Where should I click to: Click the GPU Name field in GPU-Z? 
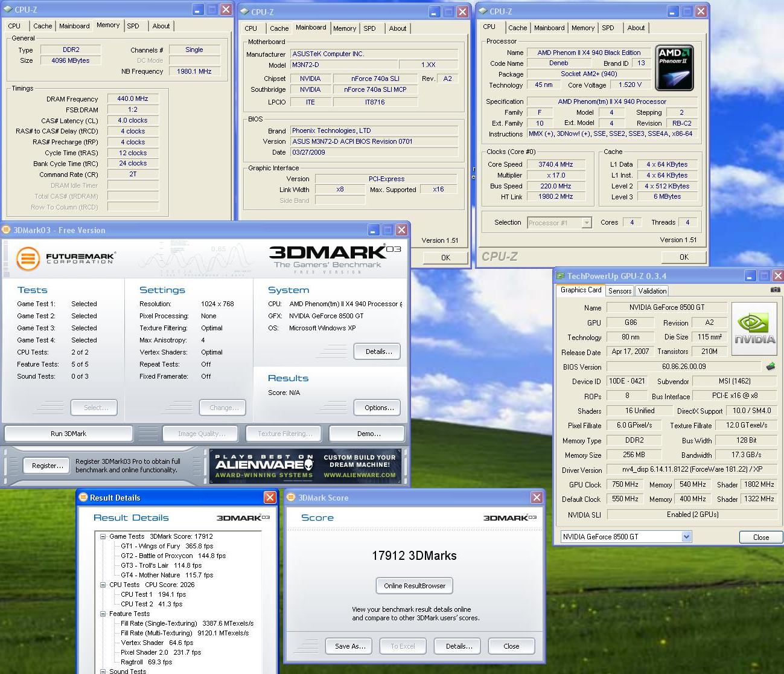coord(667,307)
